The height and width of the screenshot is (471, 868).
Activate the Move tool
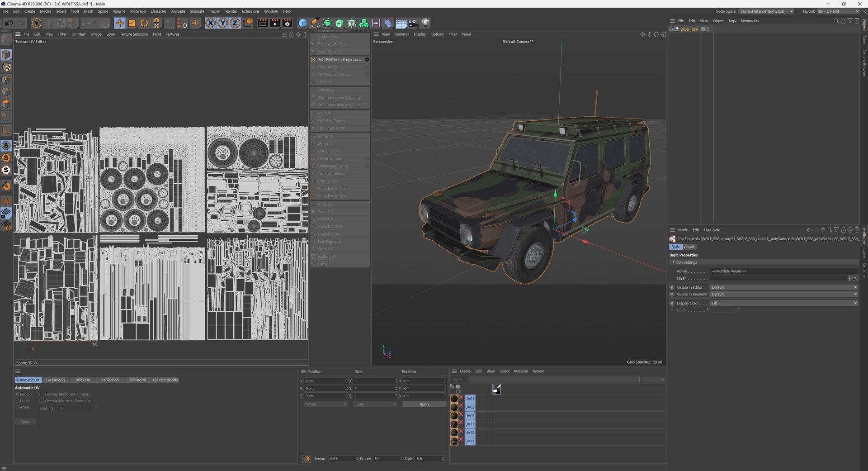[119, 23]
